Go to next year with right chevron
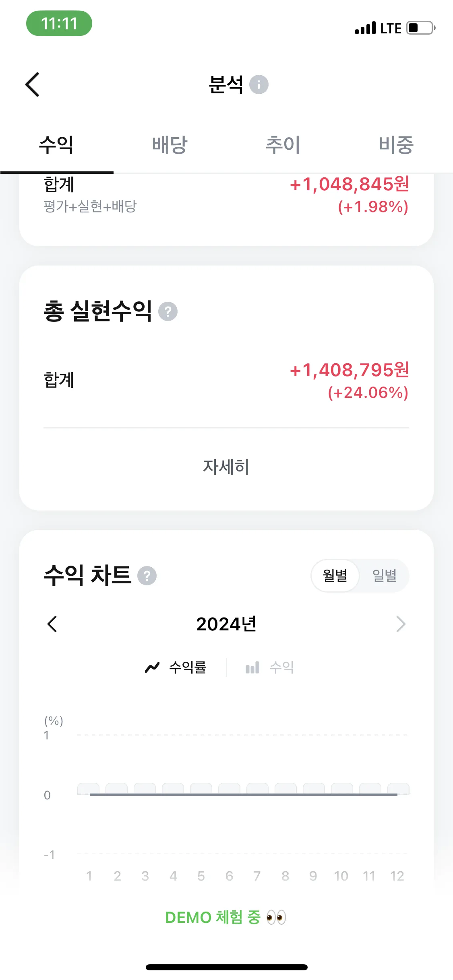This screenshot has height=980, width=453. [401, 624]
